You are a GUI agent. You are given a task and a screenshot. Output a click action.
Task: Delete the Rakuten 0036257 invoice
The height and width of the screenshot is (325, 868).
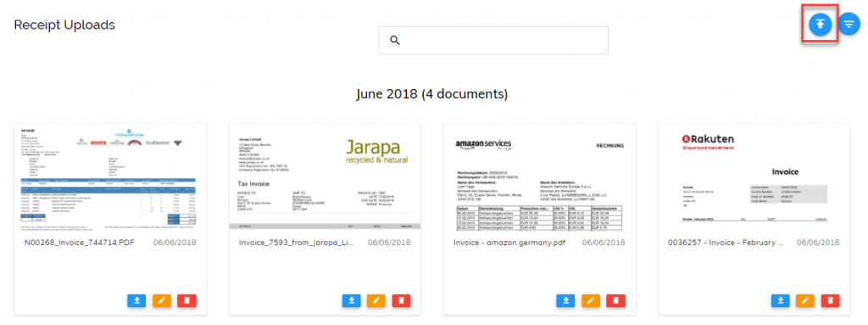(831, 300)
